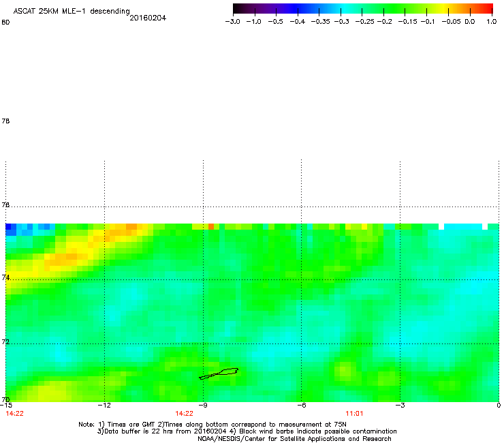Click the colorbar label -0.15
Viewport: 504px width, 443px height.
(407, 22)
